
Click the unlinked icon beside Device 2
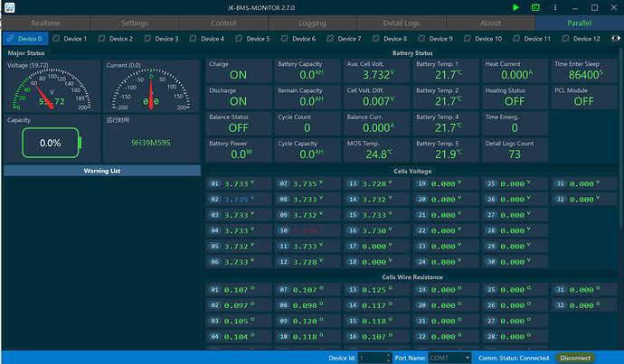click(x=102, y=39)
